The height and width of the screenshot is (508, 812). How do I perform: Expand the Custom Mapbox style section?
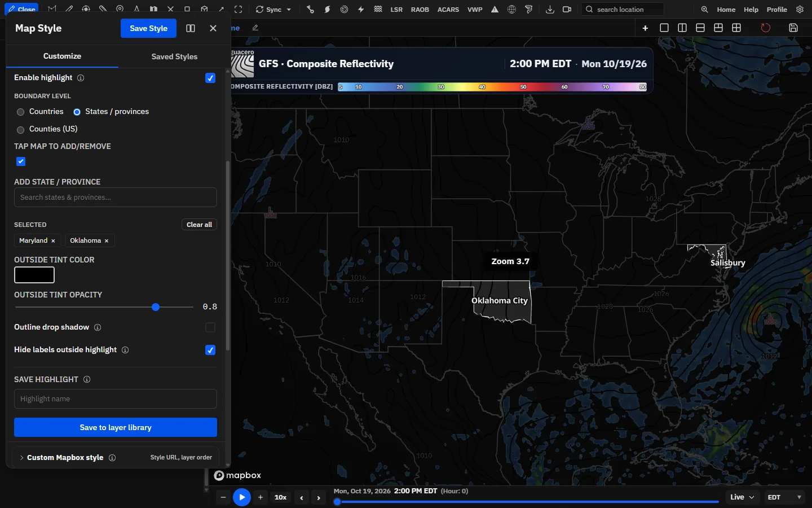116,458
